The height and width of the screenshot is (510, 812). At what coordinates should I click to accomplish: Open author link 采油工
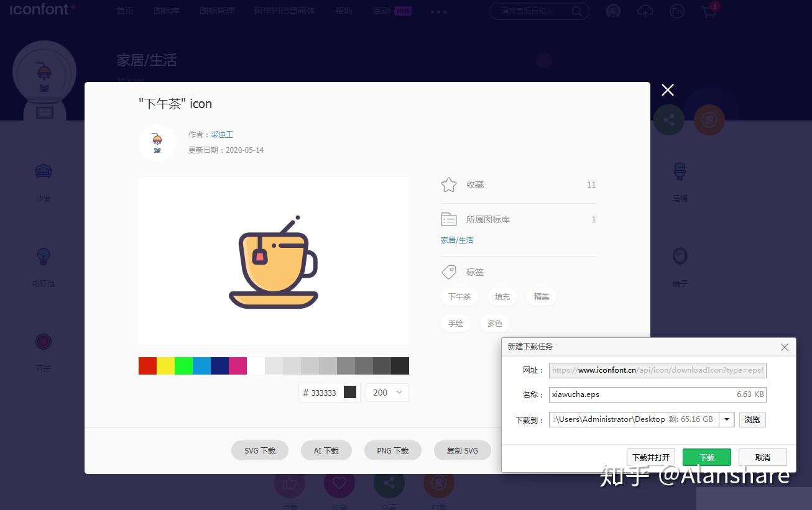pos(222,134)
